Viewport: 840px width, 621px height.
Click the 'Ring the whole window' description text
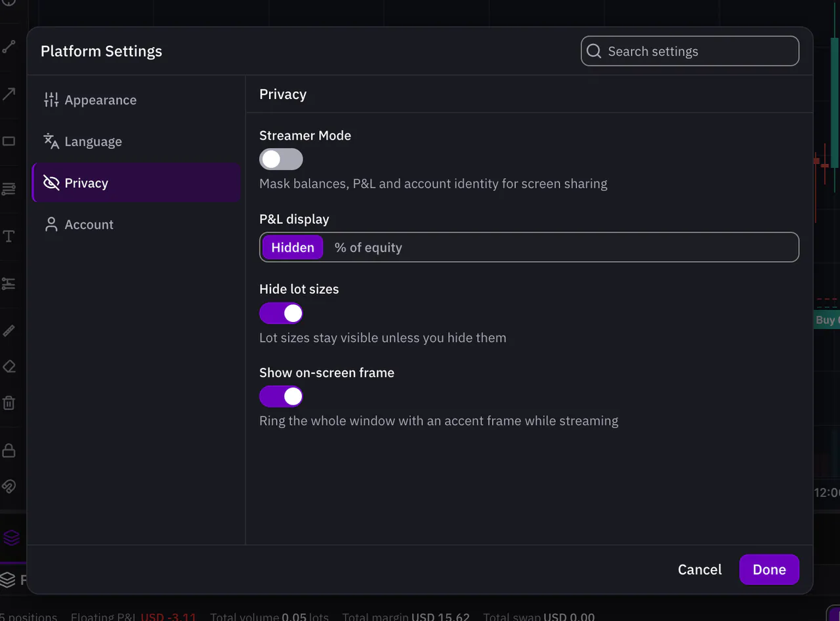438,421
